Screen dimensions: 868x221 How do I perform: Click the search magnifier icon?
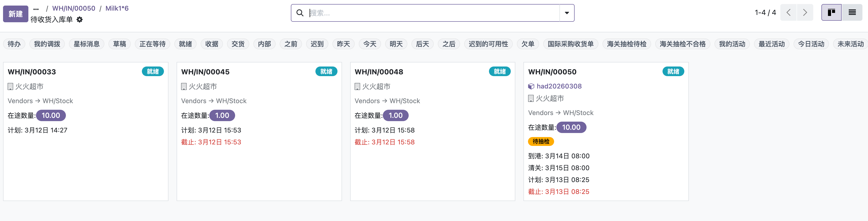point(300,13)
